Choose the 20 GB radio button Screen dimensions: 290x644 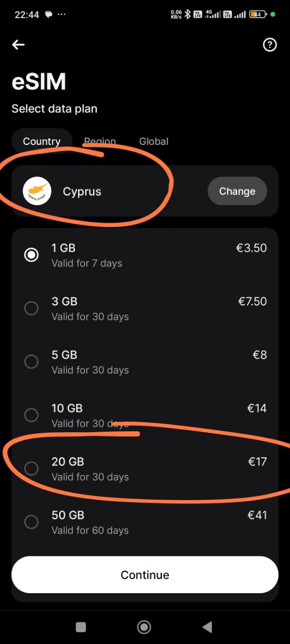click(31, 468)
